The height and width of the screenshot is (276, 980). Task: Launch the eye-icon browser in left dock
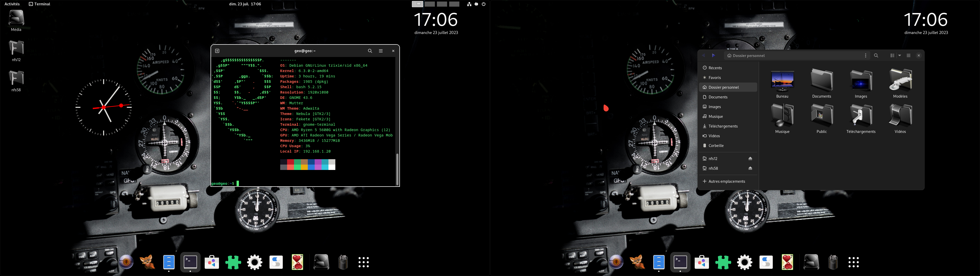click(126, 262)
